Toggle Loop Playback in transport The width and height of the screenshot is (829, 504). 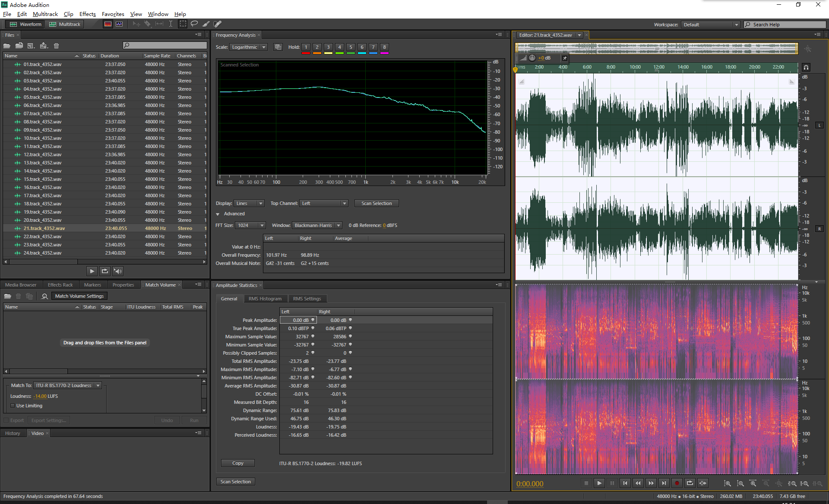click(x=690, y=483)
